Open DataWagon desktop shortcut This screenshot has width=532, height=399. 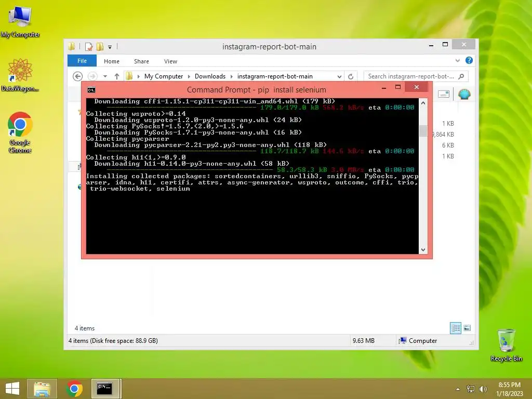[x=20, y=75]
